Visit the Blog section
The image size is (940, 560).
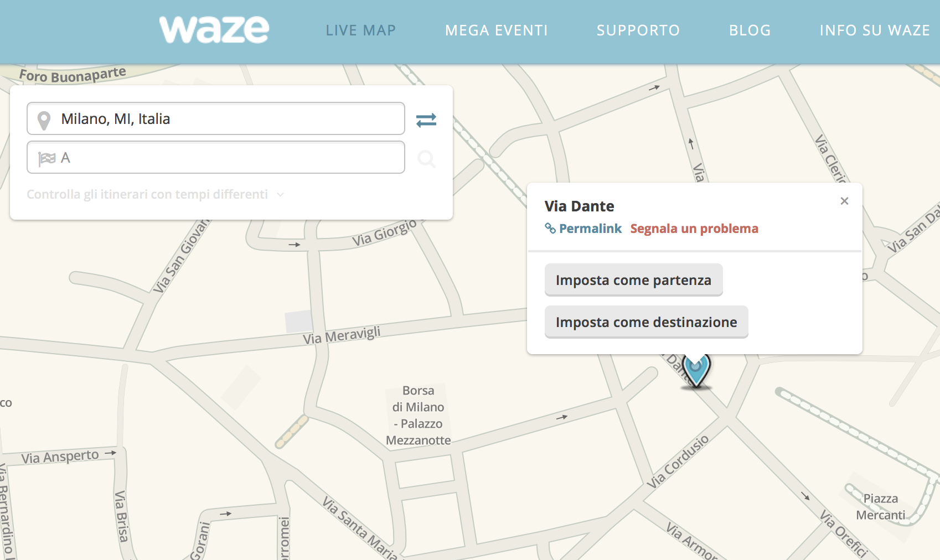(x=750, y=30)
